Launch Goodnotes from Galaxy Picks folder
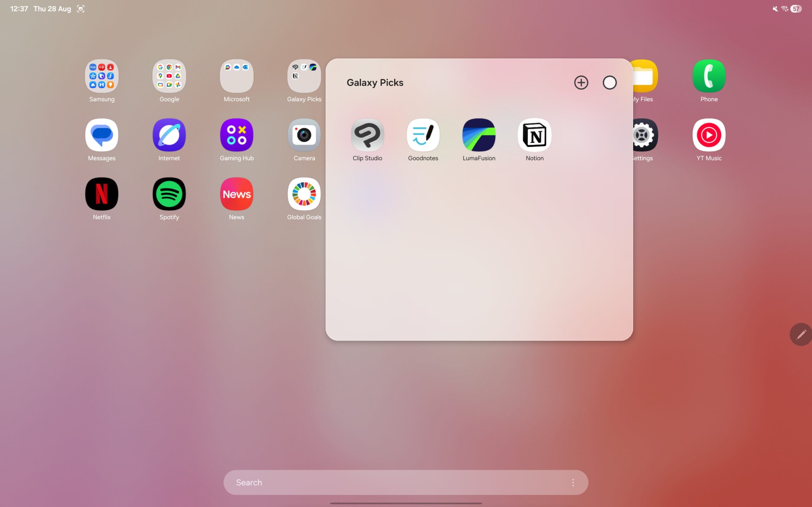 tap(423, 135)
